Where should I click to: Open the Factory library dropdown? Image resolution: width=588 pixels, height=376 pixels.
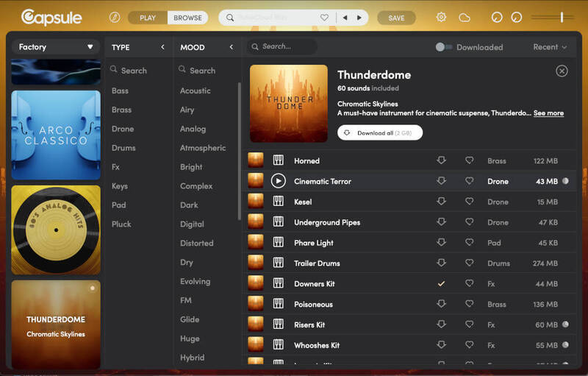[x=56, y=47]
